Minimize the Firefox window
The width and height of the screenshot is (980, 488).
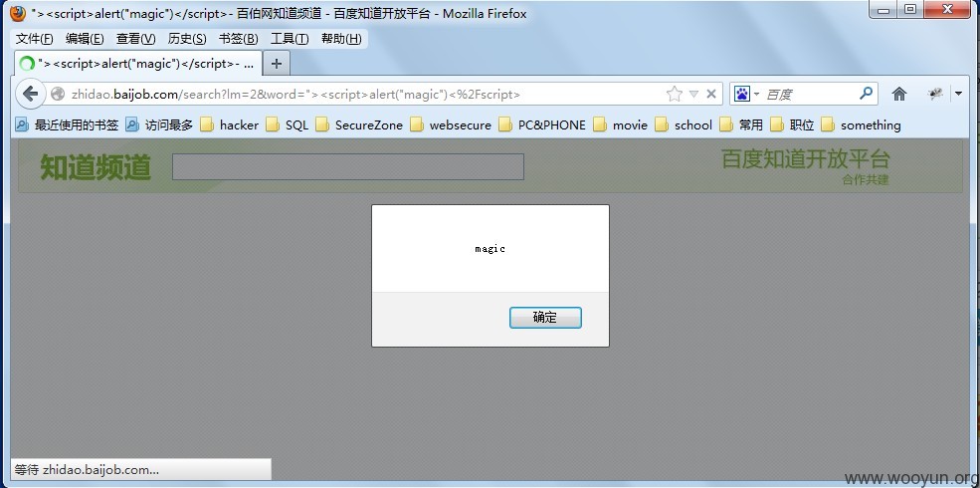point(883,9)
